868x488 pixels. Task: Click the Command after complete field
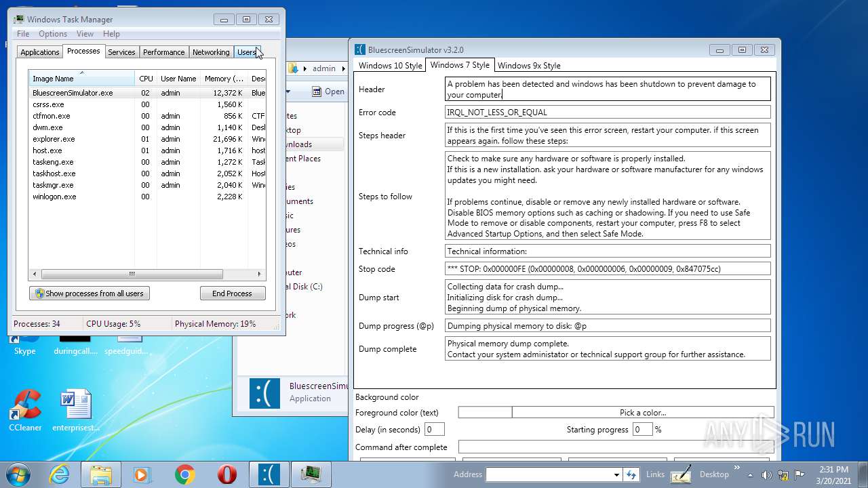point(616,447)
